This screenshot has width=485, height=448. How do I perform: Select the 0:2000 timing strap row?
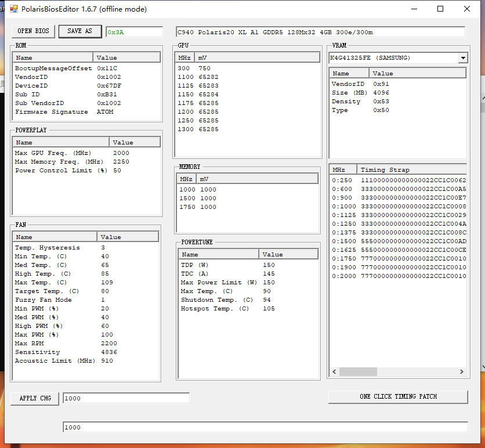tap(399, 276)
